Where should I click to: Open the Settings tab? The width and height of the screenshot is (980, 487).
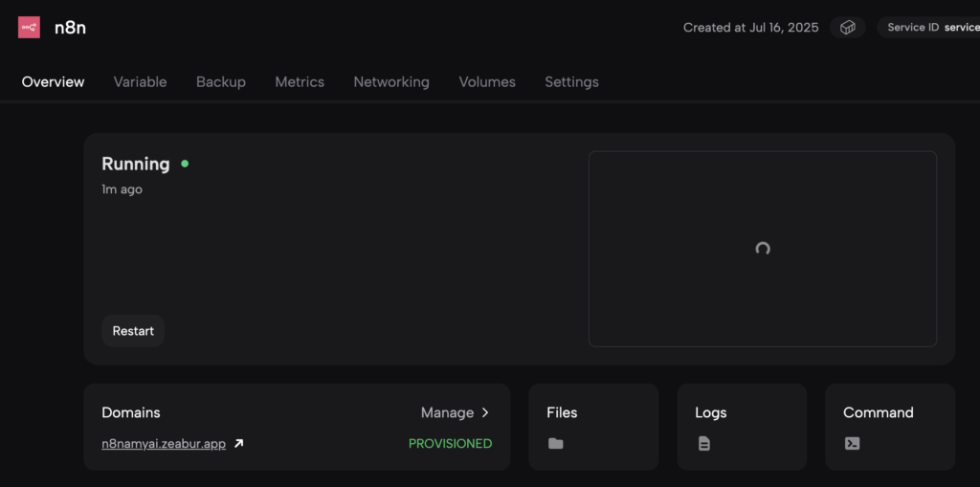571,82
